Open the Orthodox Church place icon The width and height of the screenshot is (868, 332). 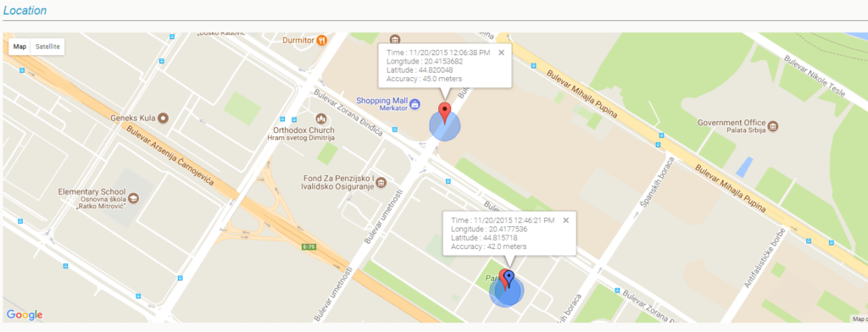pos(320,119)
